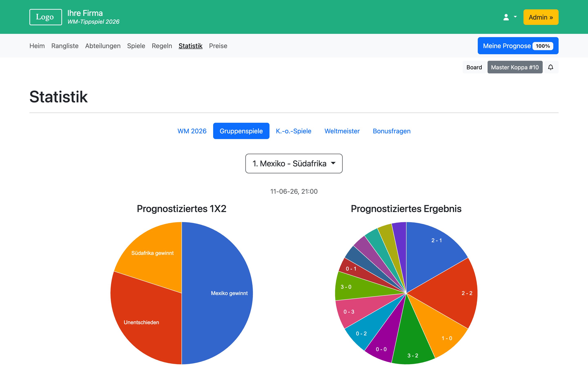588x367 pixels.
Task: Click the Logo box in header
Action: [x=46, y=17]
